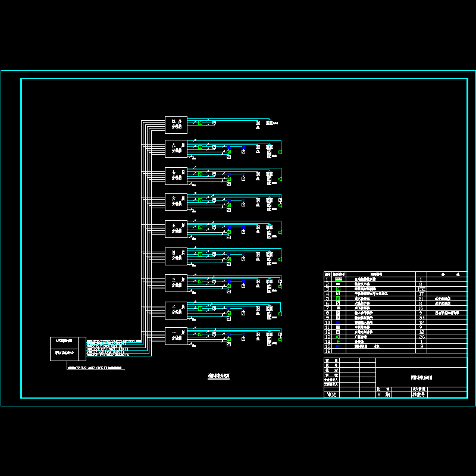The image size is (476, 476).
Task: Click drawing name text in title block
Action: coord(421,377)
